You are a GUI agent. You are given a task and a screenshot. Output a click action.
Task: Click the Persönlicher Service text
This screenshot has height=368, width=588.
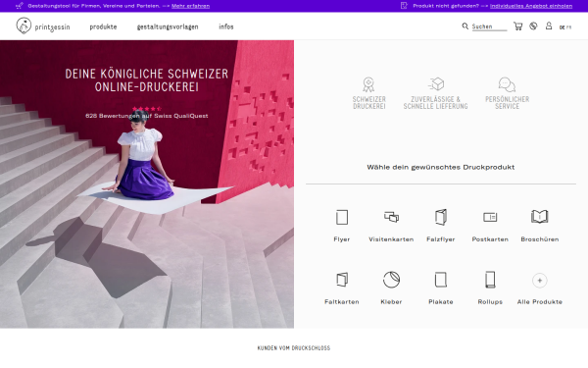click(x=507, y=102)
